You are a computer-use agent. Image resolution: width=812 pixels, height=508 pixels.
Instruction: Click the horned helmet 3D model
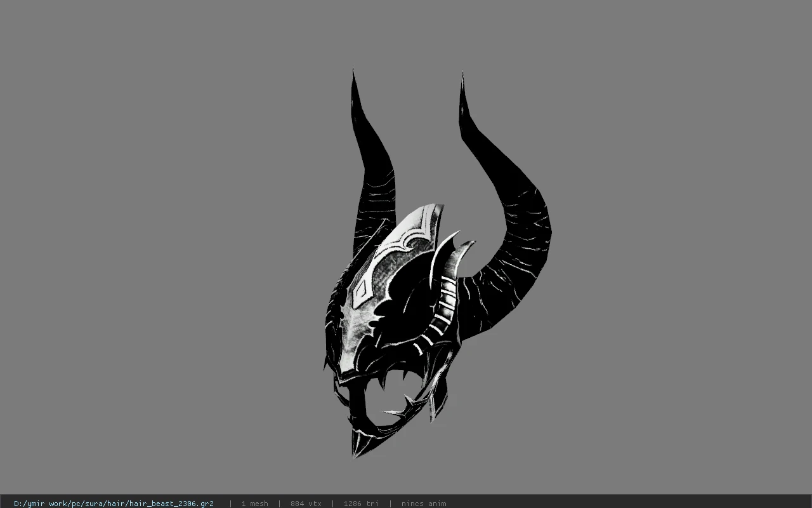pos(436,264)
